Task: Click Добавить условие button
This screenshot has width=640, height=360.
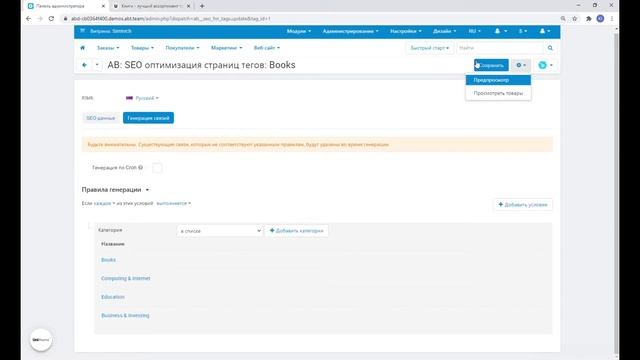Action: [x=523, y=204]
